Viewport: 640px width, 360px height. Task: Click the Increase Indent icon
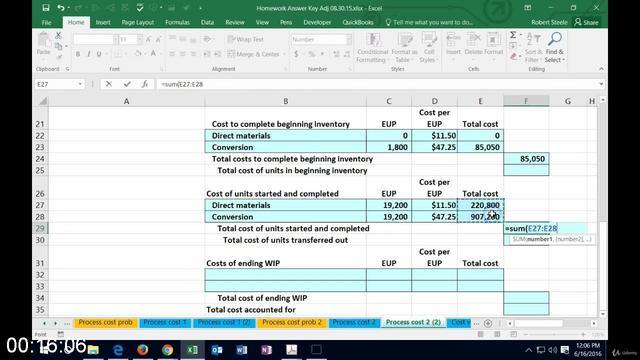[x=218, y=54]
